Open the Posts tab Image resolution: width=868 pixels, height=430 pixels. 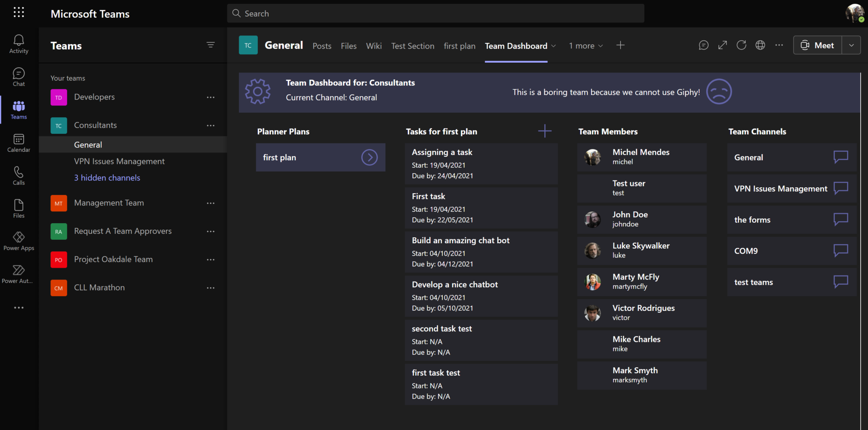point(322,46)
